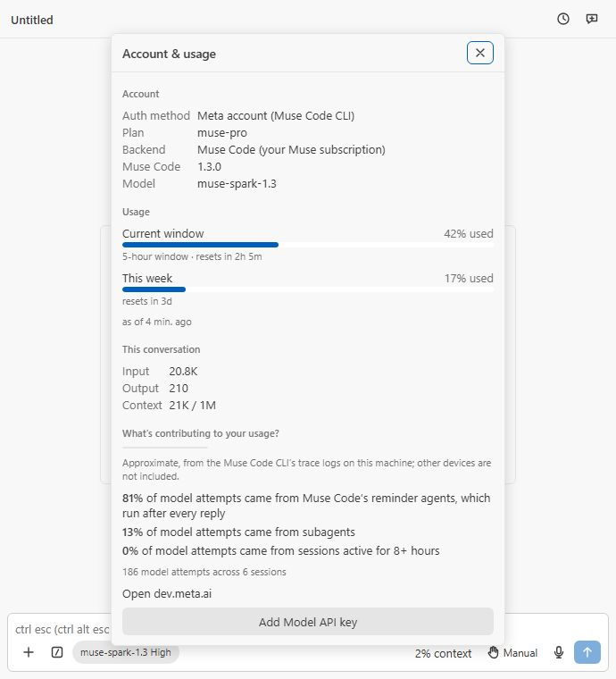The image size is (616, 679).
Task: Click the 13% subagents statistic
Action: tap(238, 532)
